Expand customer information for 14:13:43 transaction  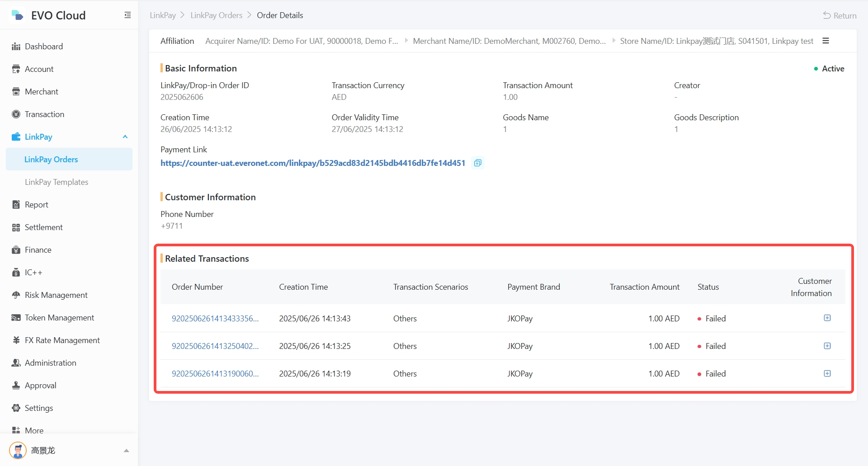[827, 318]
